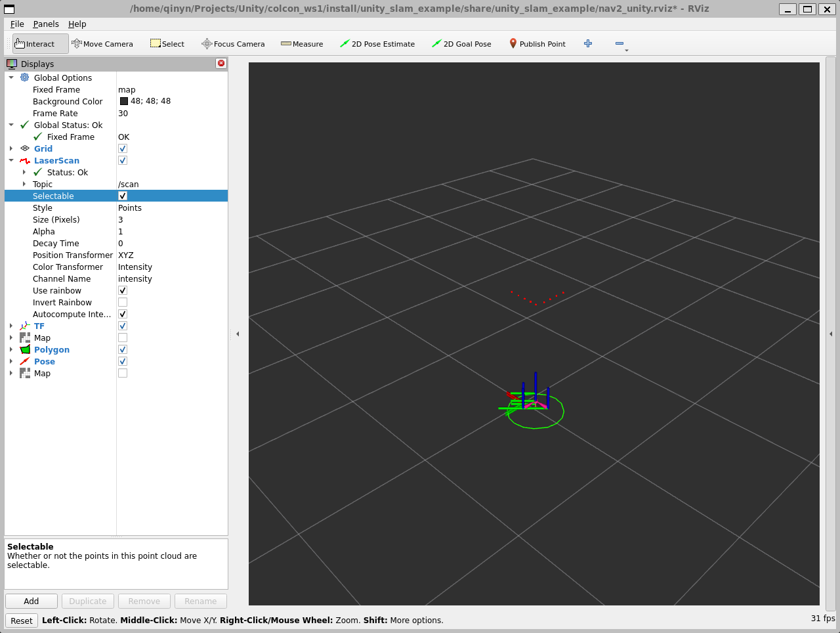The width and height of the screenshot is (840, 633).
Task: Click the Duplicate button
Action: 88,601
